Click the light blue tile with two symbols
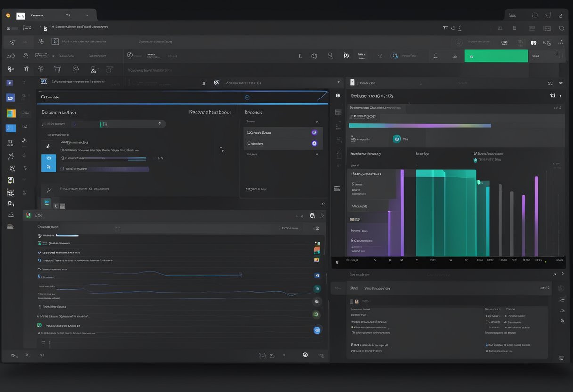The image size is (573, 392). click(x=49, y=163)
